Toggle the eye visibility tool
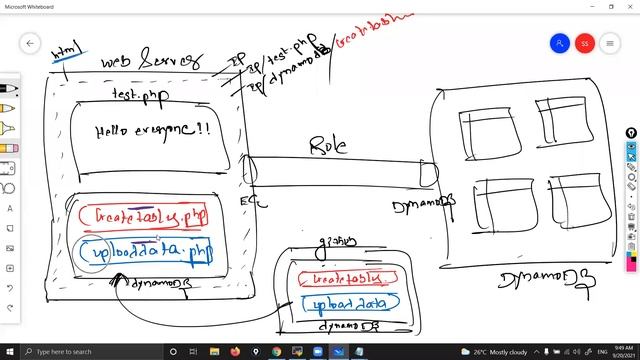This screenshot has height=360, width=640. point(631,146)
